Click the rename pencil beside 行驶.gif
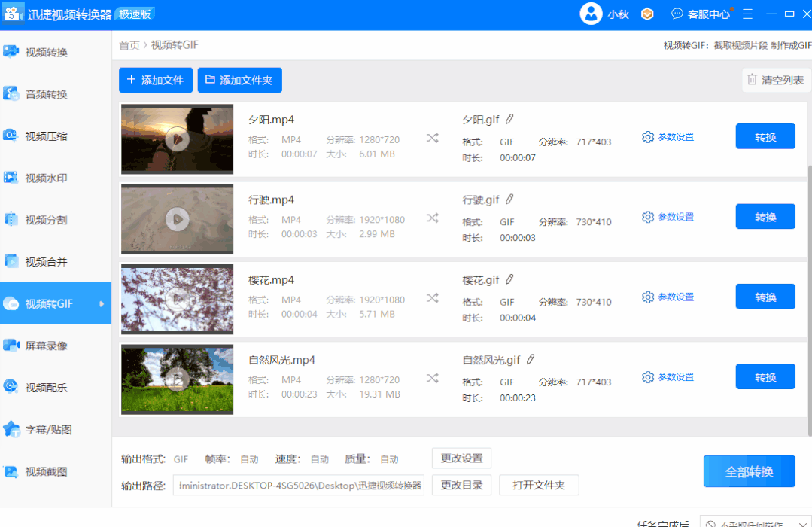Image resolution: width=812 pixels, height=527 pixels. 509,199
